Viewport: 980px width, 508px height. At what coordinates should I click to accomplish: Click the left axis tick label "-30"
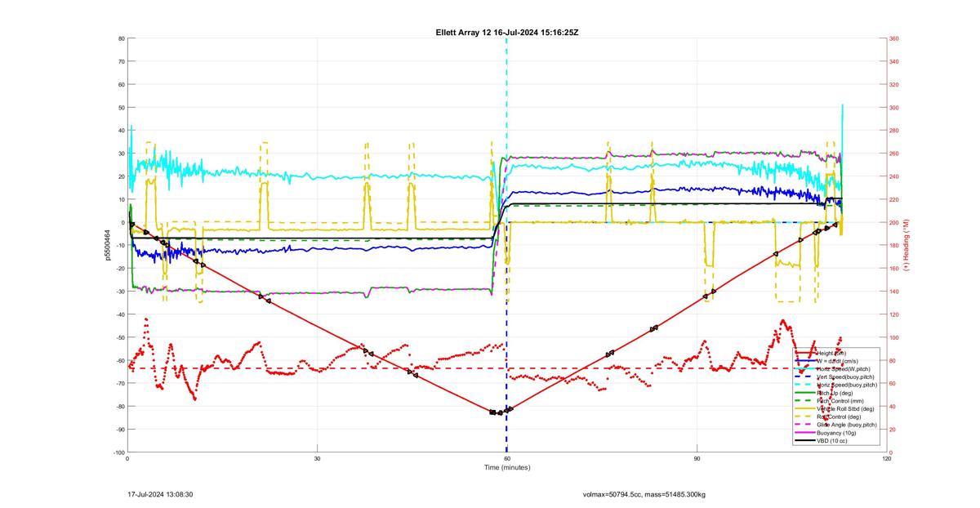click(x=120, y=292)
